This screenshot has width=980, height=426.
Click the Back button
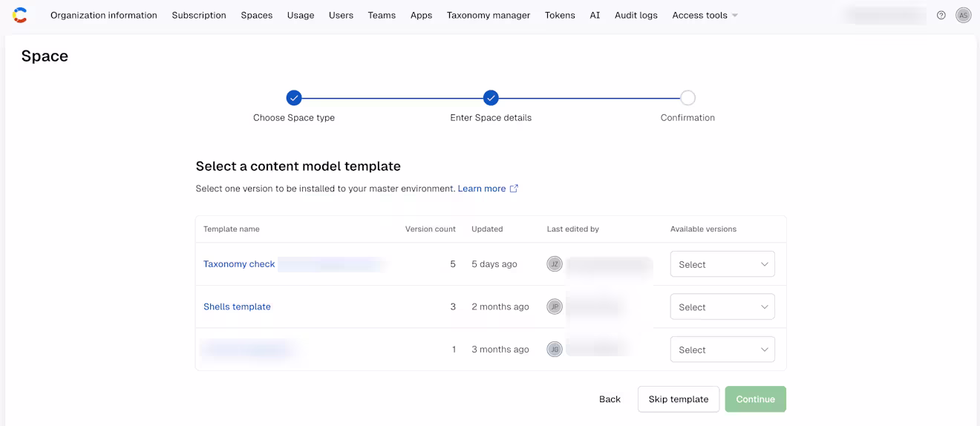pyautogui.click(x=610, y=399)
